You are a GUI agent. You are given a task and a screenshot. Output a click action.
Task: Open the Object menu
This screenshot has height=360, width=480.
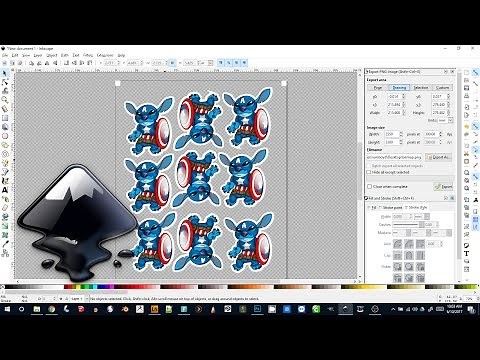(x=52, y=55)
